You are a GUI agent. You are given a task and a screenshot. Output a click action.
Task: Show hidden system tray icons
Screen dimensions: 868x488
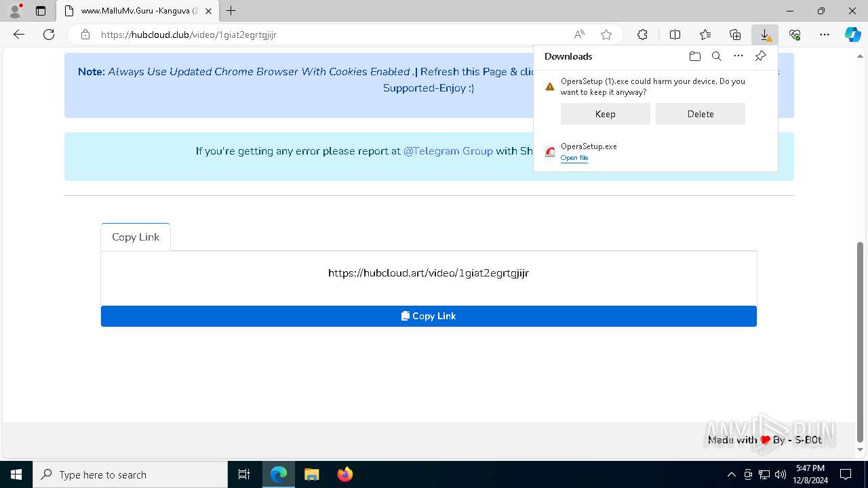point(731,474)
